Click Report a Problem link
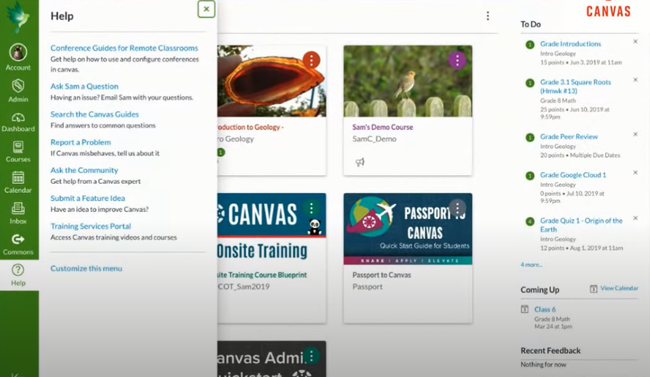The height and width of the screenshot is (377, 650). coord(80,142)
